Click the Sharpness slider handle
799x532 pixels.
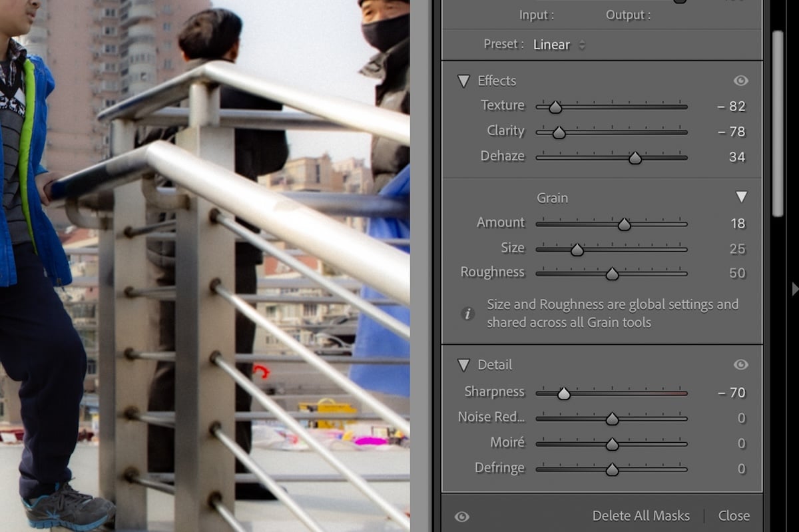564,393
